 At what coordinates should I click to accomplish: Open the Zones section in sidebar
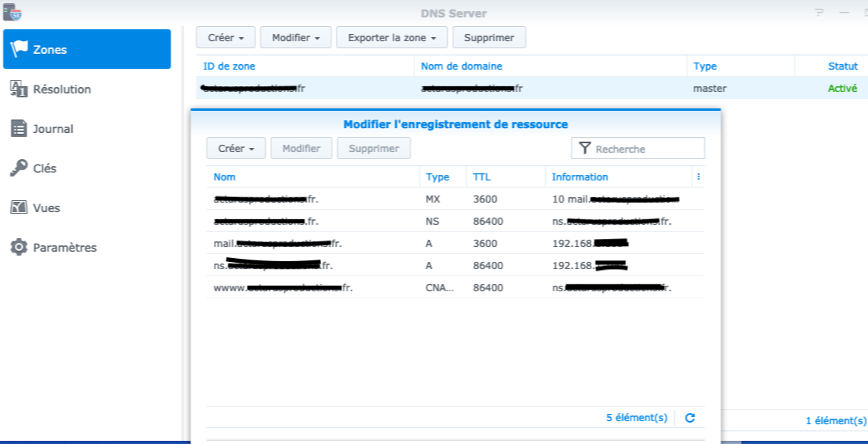tap(87, 49)
